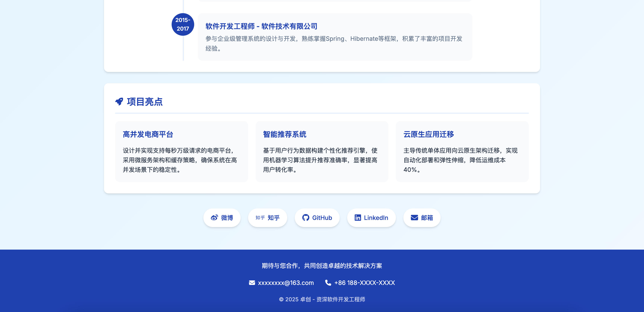Click the 高并发电商平台 card description

click(180, 160)
